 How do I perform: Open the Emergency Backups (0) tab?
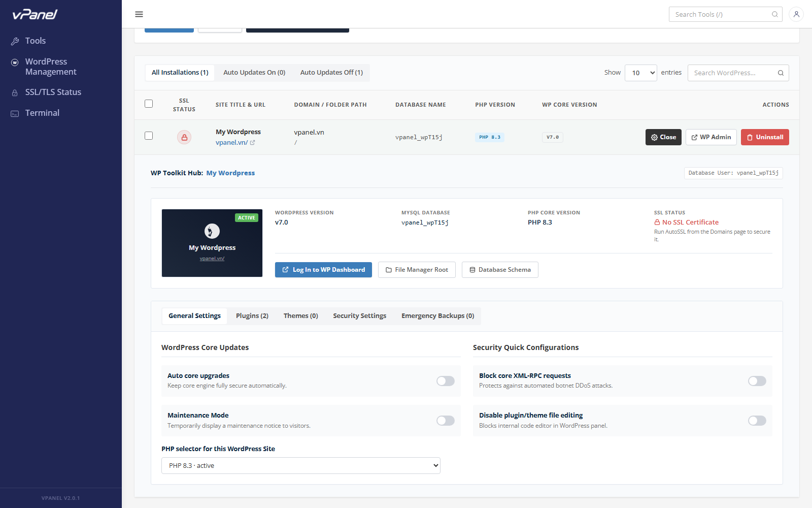click(438, 316)
